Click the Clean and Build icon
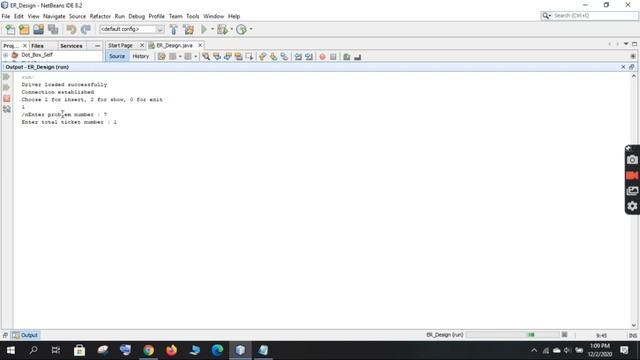Viewport: 640px width, 360px height. tap(189, 29)
